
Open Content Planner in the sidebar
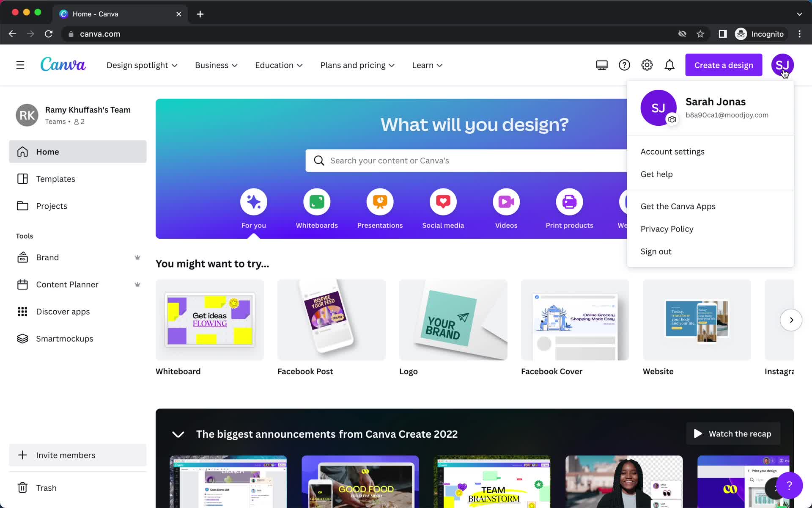(x=78, y=284)
